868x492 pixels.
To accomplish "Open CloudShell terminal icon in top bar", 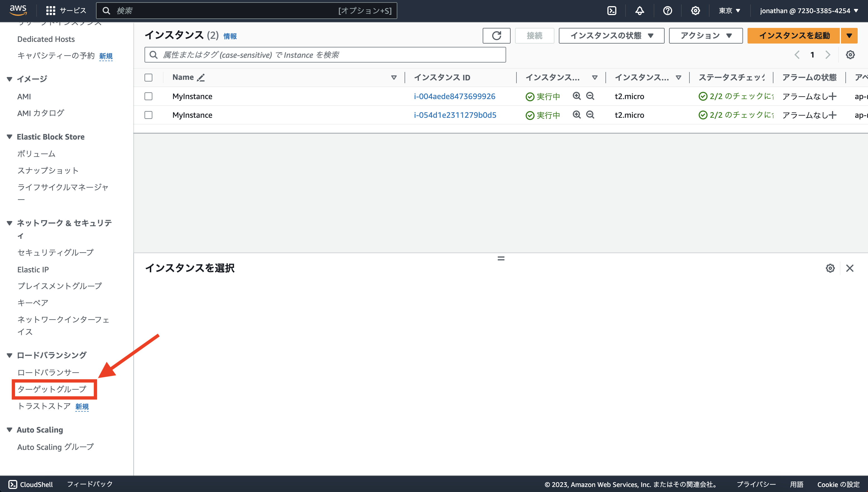I will (612, 11).
